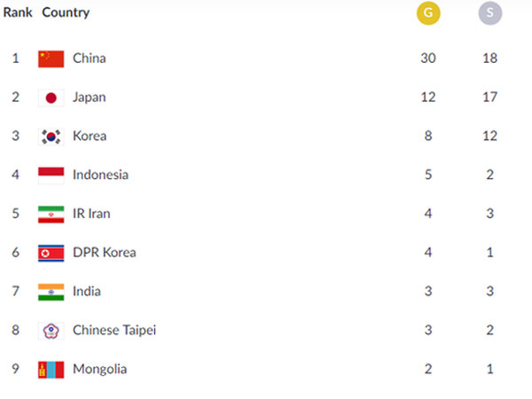Click the Country column header
Screen dimensions: 532x399
pos(66,13)
